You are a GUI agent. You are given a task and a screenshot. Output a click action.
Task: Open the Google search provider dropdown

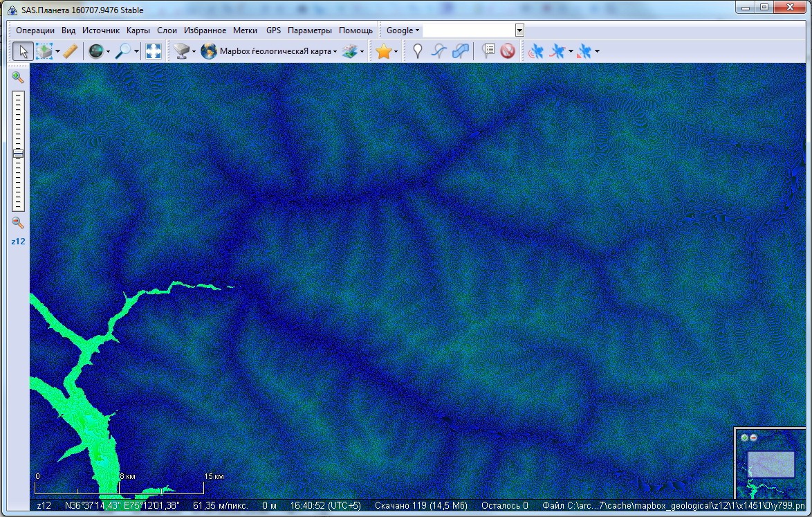[x=403, y=30]
